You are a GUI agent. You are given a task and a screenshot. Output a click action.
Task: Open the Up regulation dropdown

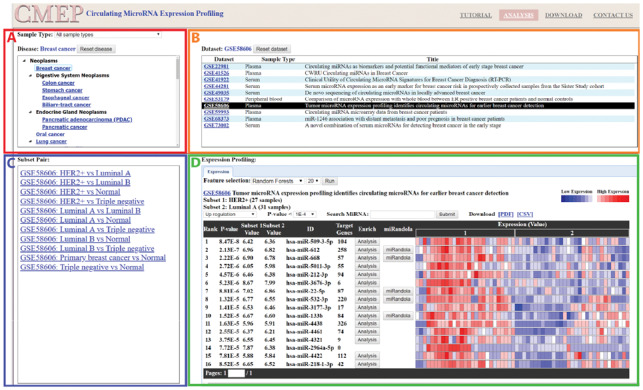pyautogui.click(x=230, y=214)
